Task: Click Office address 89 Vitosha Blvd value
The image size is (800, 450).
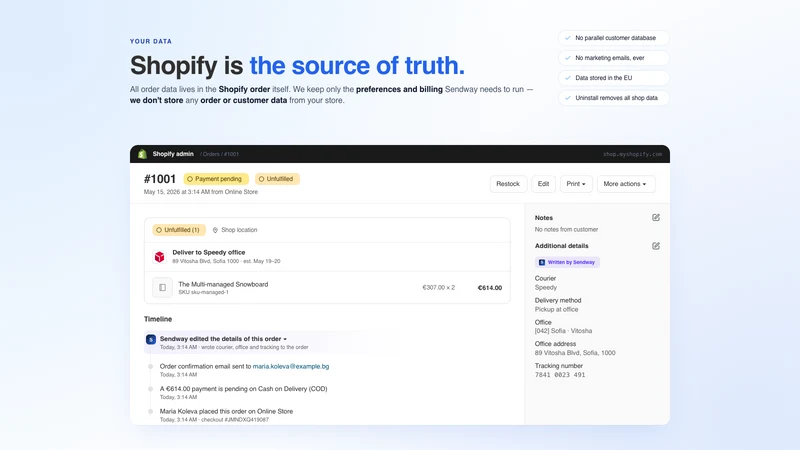Action: click(x=575, y=353)
